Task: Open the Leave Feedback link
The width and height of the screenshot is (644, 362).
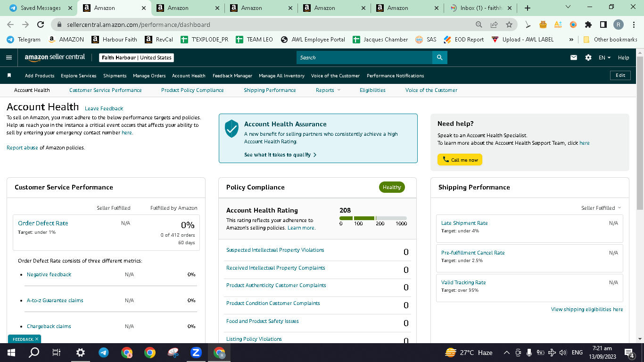Action: tap(104, 108)
